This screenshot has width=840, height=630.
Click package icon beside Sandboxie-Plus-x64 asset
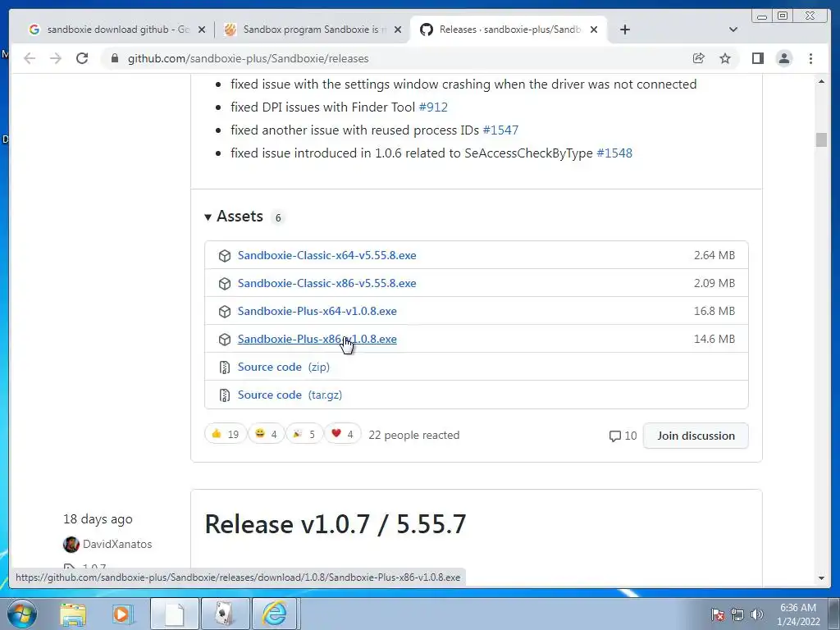pos(225,311)
